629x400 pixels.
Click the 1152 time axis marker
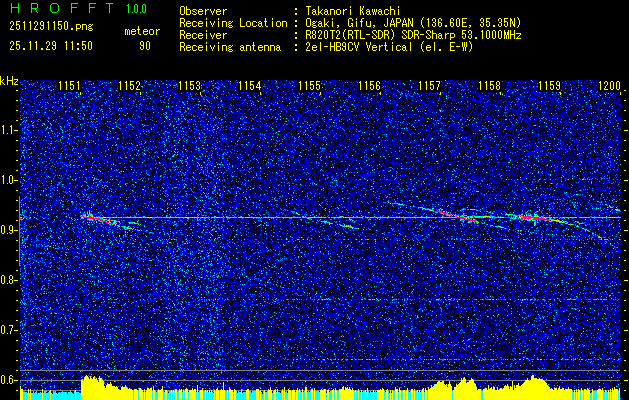(x=129, y=86)
